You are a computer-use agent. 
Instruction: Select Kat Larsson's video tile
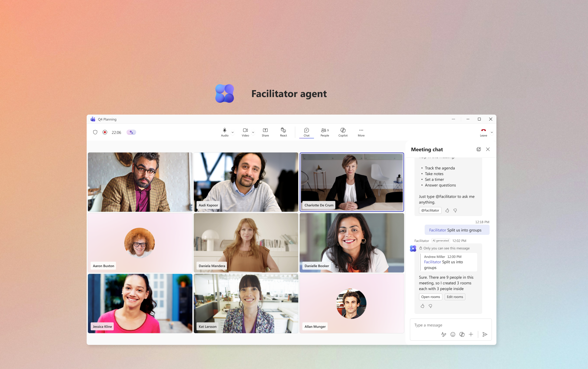click(x=246, y=303)
